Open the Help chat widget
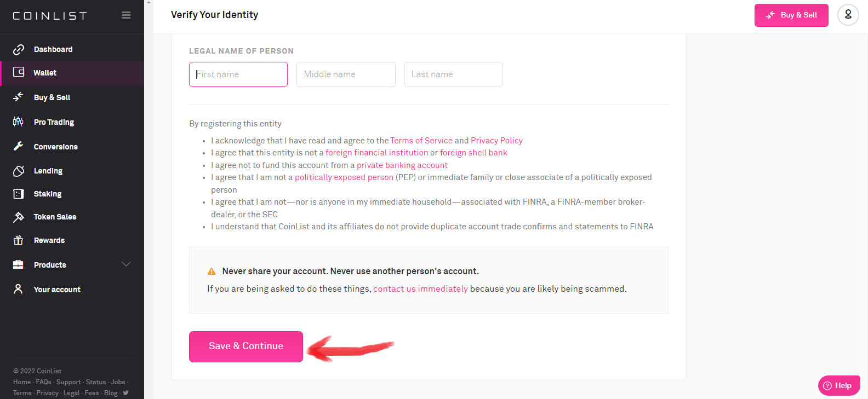 point(838,385)
